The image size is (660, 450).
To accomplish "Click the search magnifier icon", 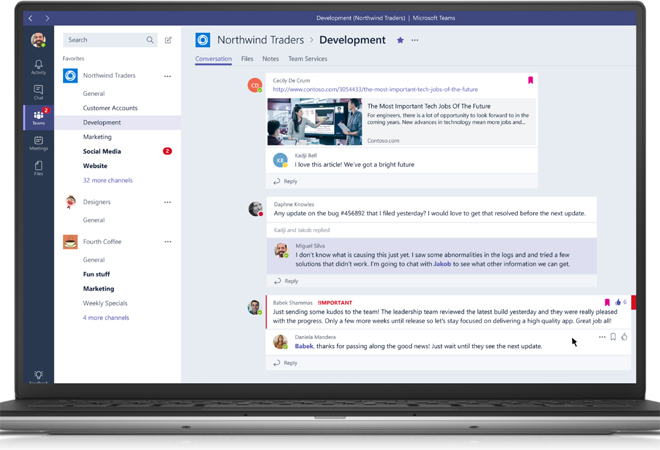I will tap(151, 40).
